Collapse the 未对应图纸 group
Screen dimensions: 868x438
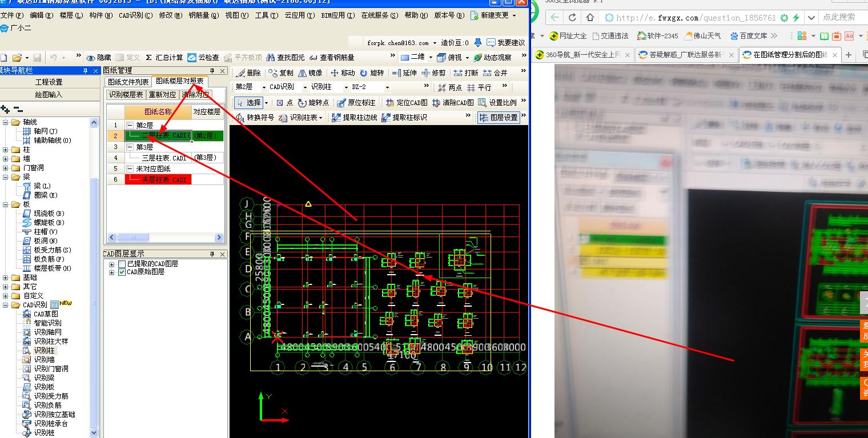click(130, 168)
